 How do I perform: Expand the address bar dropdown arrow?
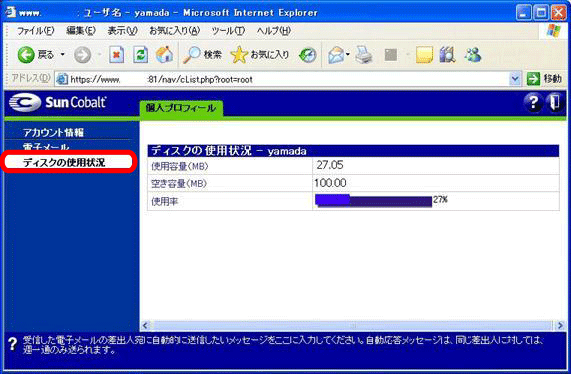click(515, 79)
